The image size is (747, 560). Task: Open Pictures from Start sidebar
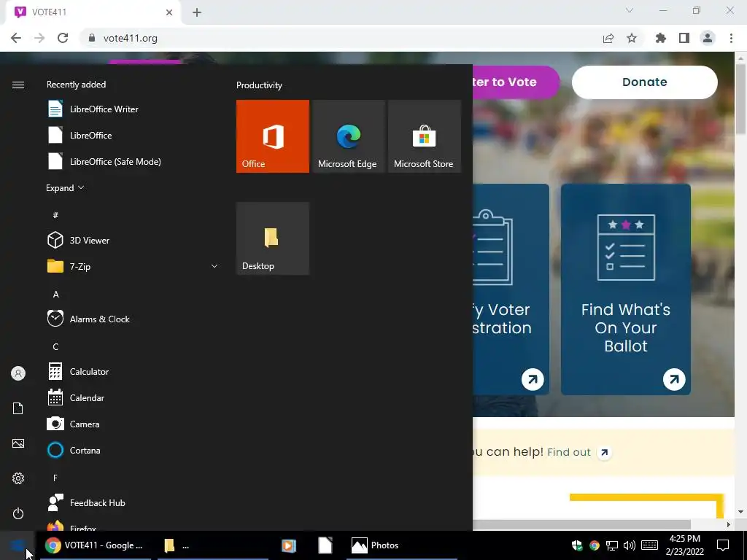point(18,443)
